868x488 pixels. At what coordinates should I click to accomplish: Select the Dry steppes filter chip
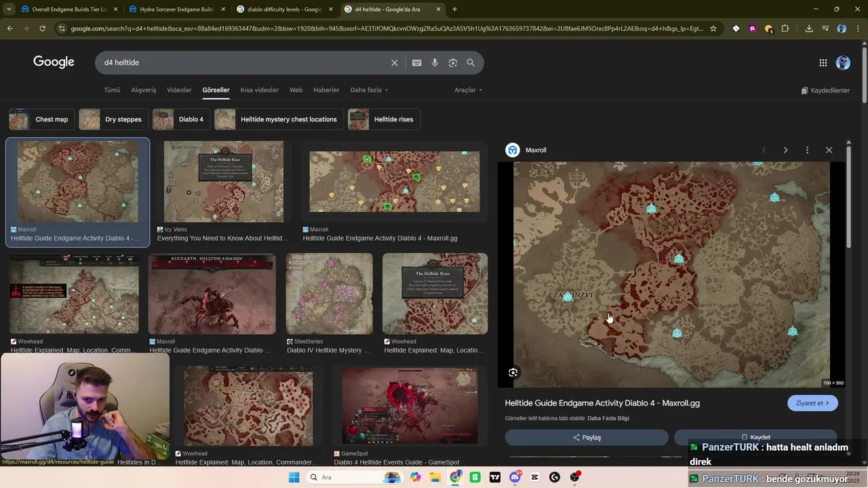click(113, 119)
